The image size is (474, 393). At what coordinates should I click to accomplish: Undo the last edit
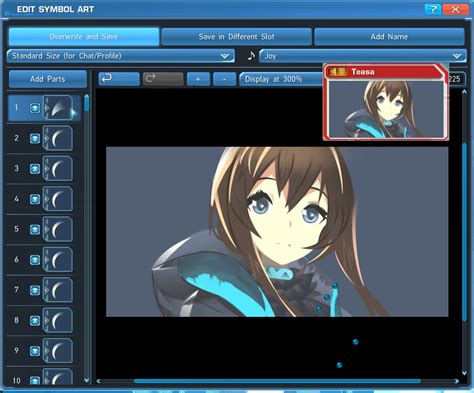click(119, 79)
